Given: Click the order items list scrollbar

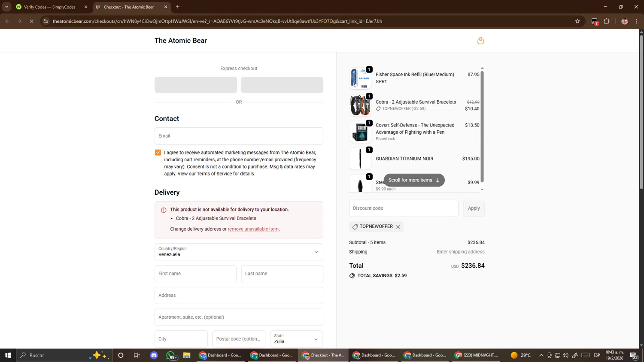Looking at the screenshot, I should (482, 127).
